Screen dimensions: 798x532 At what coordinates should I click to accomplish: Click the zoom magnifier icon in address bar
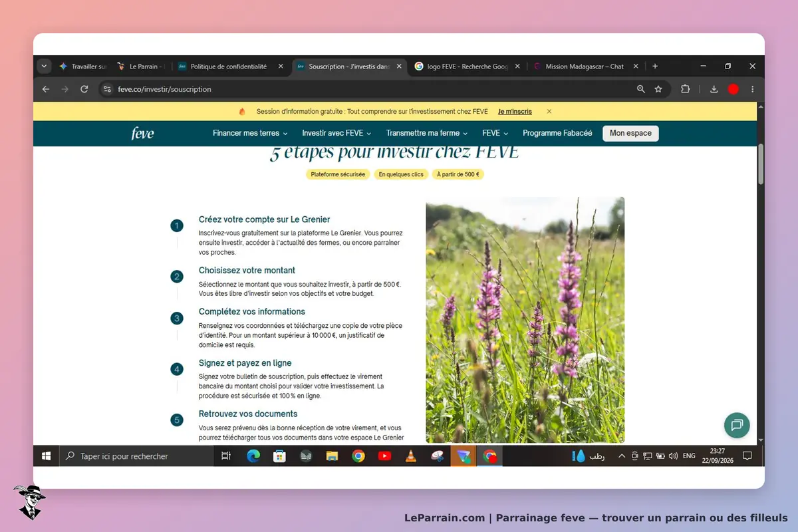(x=640, y=89)
